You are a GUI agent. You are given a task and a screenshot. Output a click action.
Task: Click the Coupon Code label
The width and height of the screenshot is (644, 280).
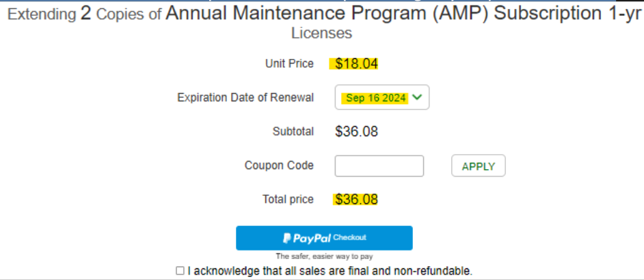279,165
